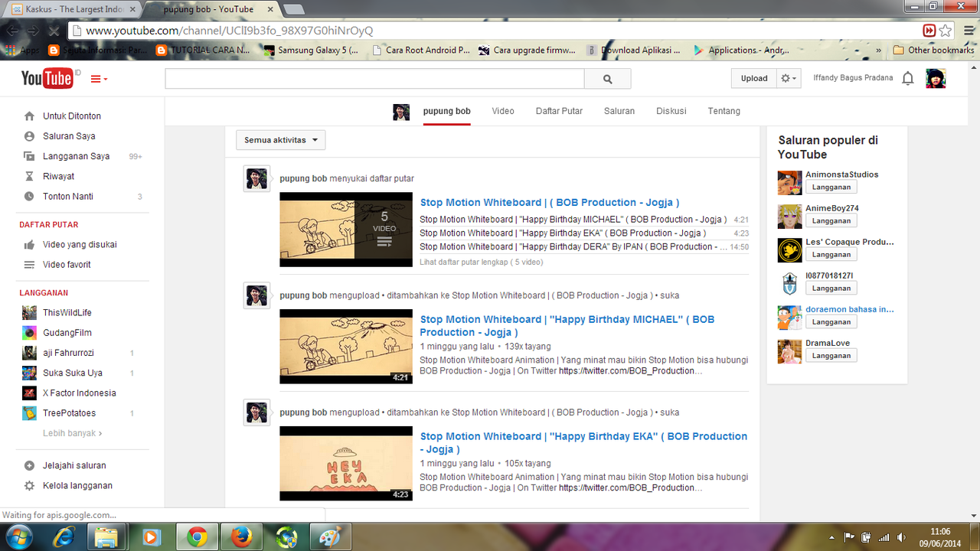Click DramaLove channel avatar

[790, 350]
